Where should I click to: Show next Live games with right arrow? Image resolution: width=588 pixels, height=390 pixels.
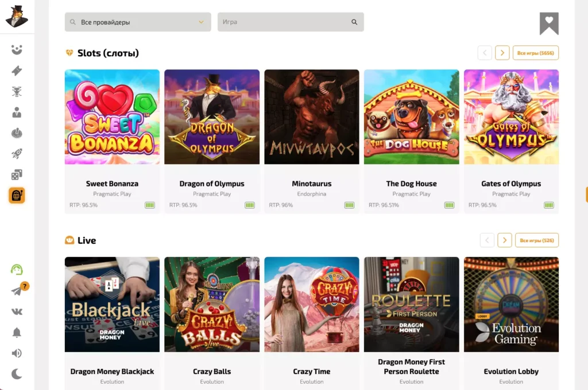(x=505, y=240)
